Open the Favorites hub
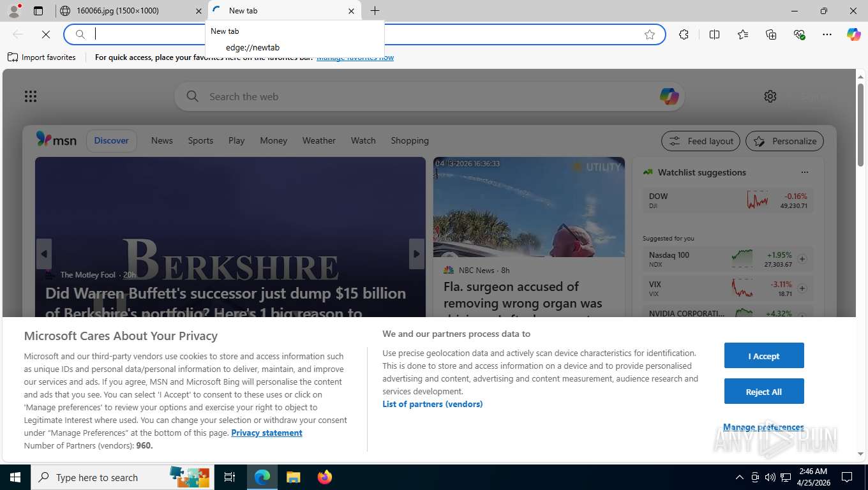868x490 pixels. point(743,34)
